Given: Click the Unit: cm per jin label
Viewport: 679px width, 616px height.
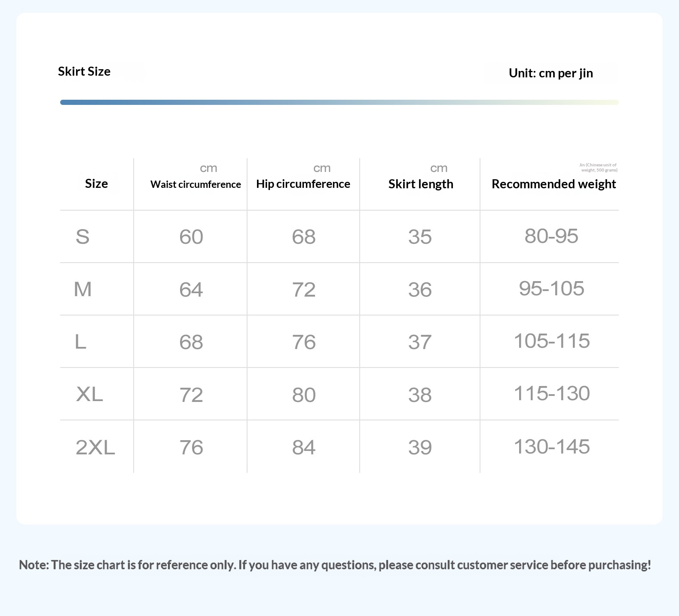Looking at the screenshot, I should 551,73.
